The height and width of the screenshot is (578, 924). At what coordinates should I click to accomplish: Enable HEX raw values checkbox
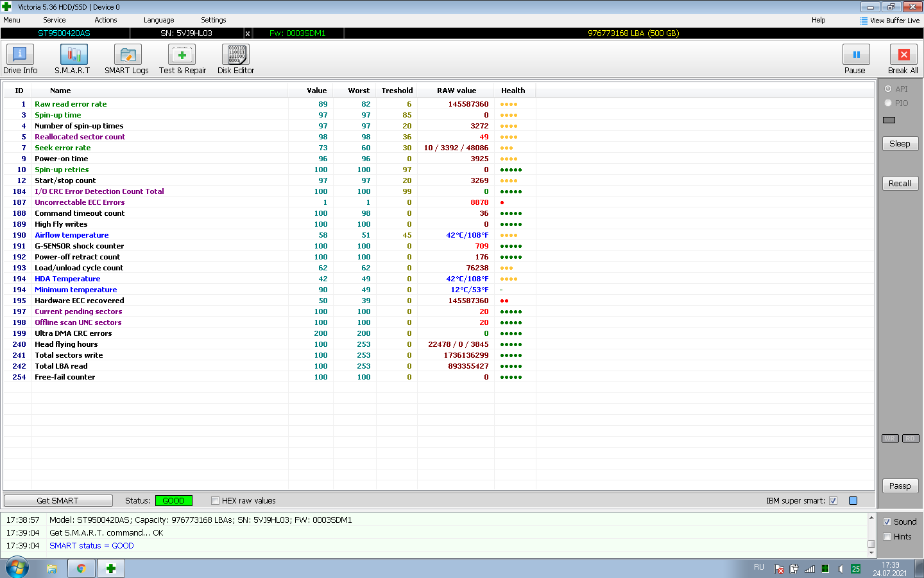[x=216, y=501]
